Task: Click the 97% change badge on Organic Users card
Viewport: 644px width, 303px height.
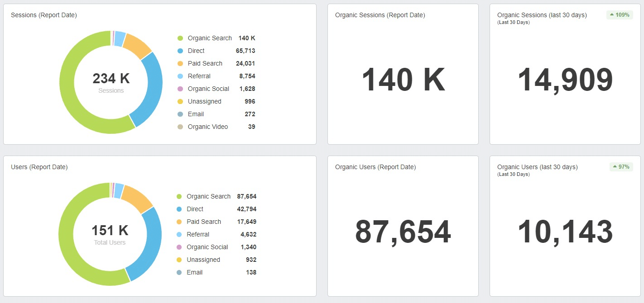Action: click(621, 167)
